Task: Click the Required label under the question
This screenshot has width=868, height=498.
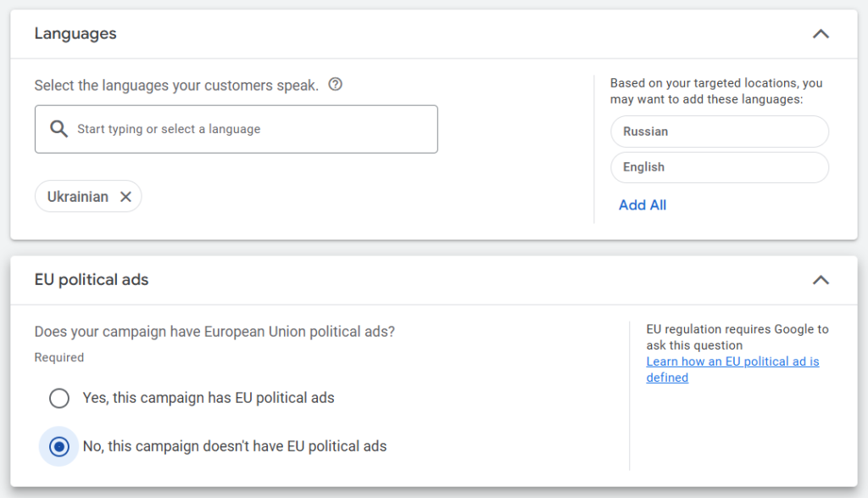Action: point(58,357)
